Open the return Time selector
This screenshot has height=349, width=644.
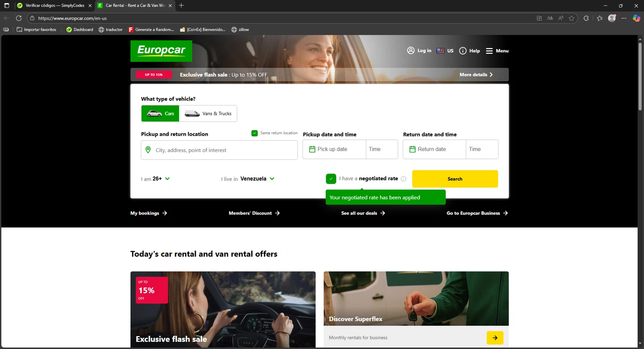pyautogui.click(x=482, y=149)
